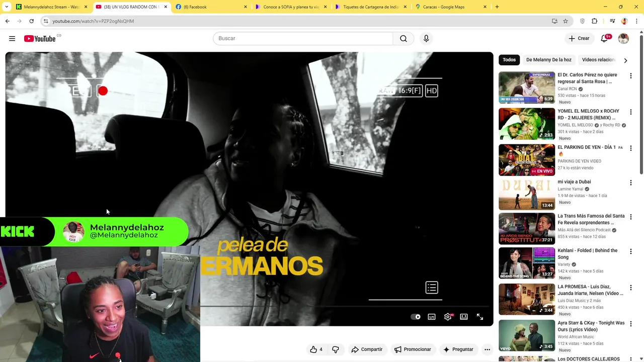Click the video progress bar

345,306
